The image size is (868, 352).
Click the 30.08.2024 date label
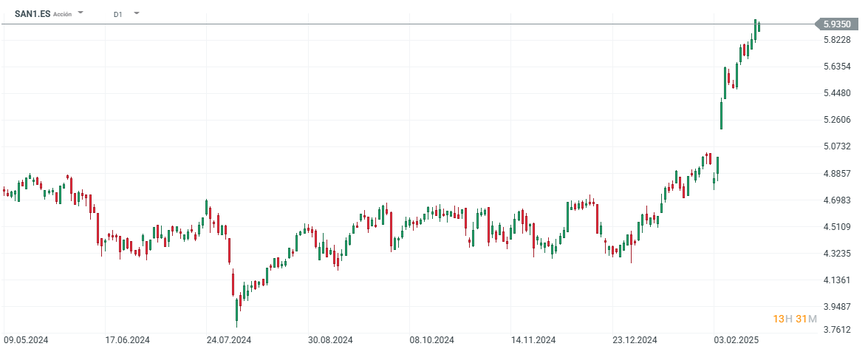pyautogui.click(x=331, y=340)
